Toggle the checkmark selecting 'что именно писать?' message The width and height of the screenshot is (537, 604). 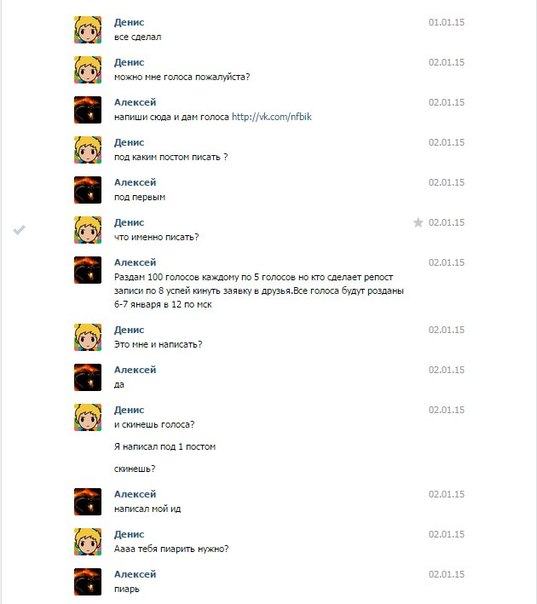point(19,230)
